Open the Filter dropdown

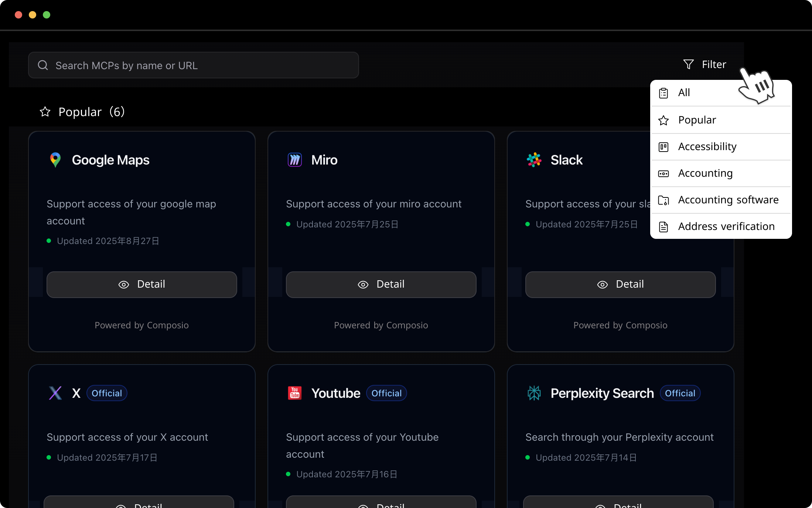click(x=705, y=64)
